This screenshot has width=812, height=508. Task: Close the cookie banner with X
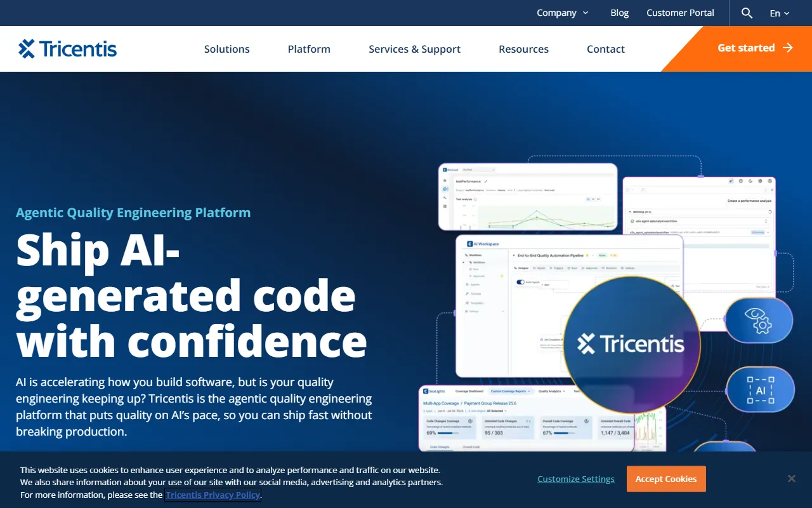792,479
